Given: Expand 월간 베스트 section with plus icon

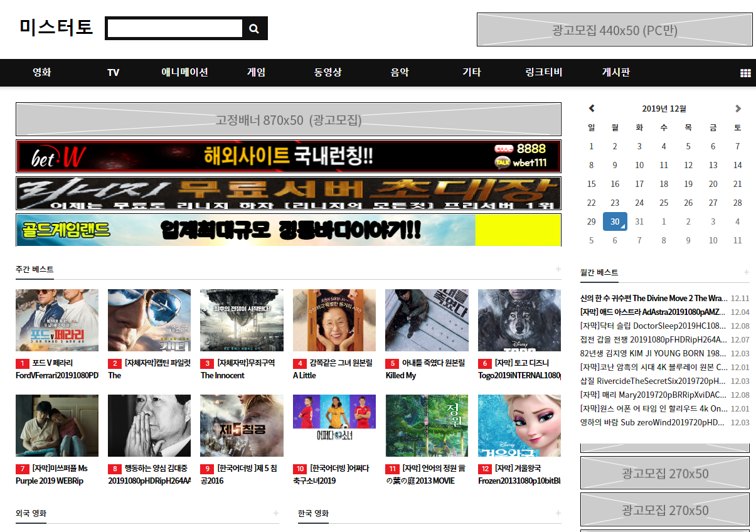Looking at the screenshot, I should (746, 272).
